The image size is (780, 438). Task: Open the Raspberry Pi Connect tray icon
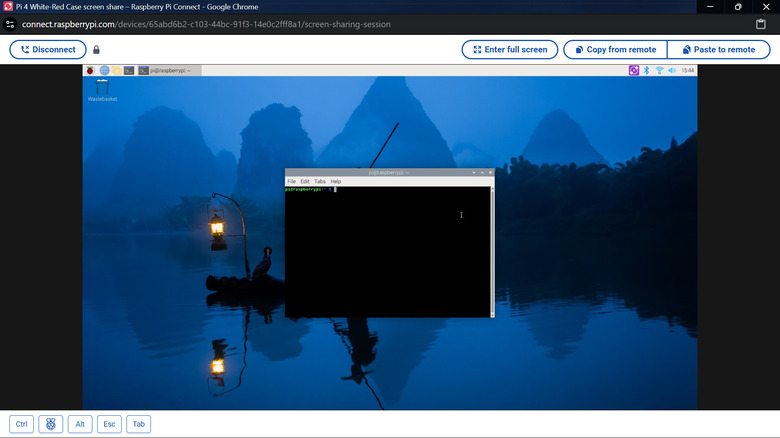(x=633, y=71)
